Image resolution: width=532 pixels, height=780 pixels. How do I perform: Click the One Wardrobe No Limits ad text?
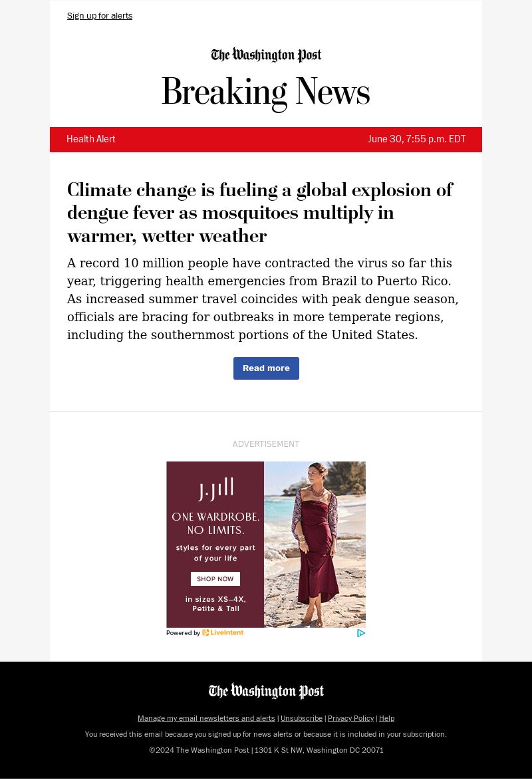pos(215,523)
